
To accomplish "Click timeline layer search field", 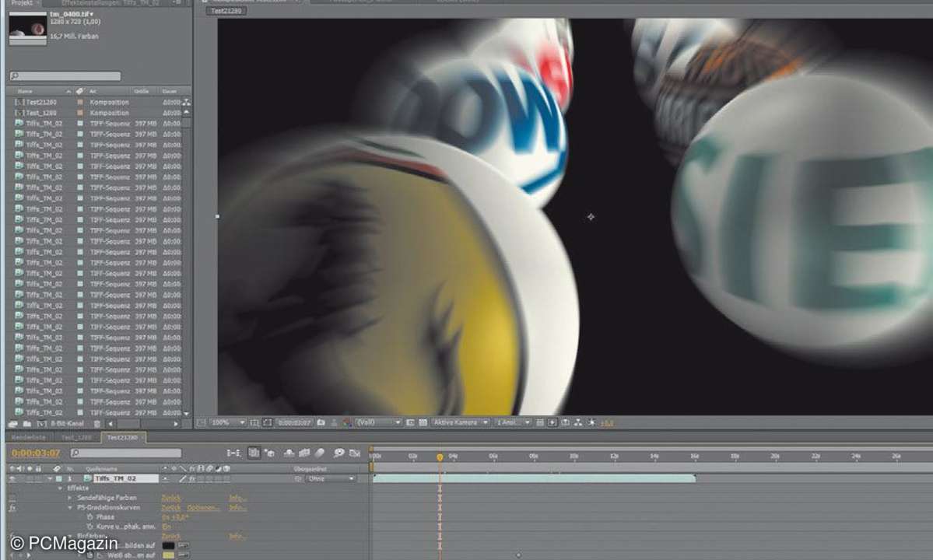I will [x=125, y=453].
